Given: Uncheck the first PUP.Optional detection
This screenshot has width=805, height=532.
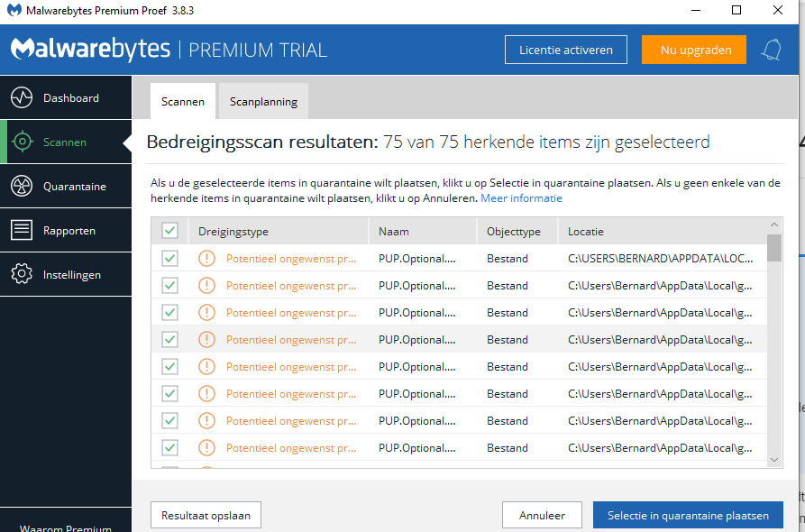Looking at the screenshot, I should coord(169,259).
